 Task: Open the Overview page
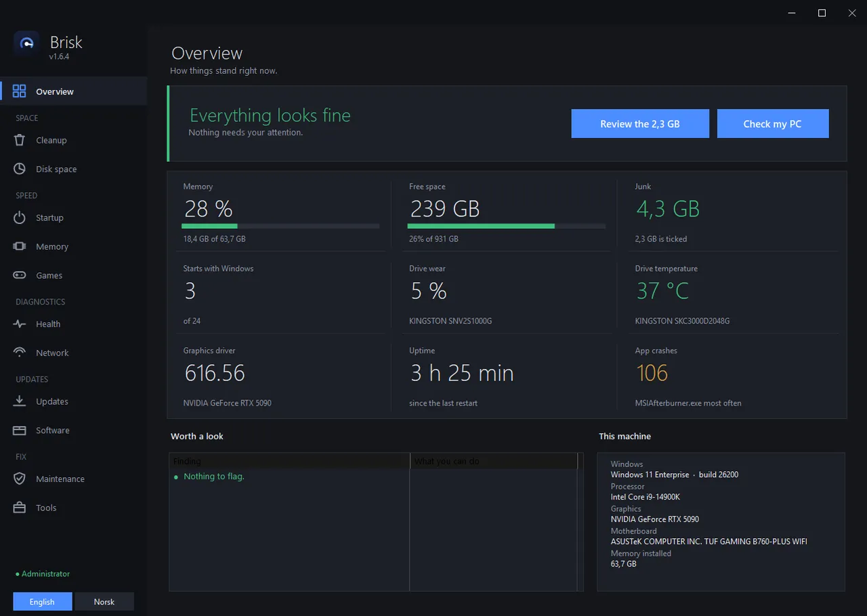coord(73,91)
